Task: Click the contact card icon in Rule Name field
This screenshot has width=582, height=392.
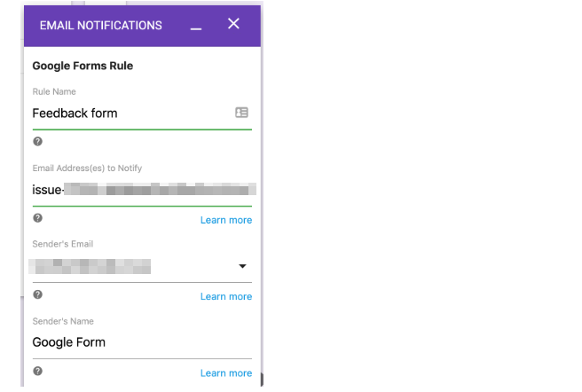Action: click(241, 113)
